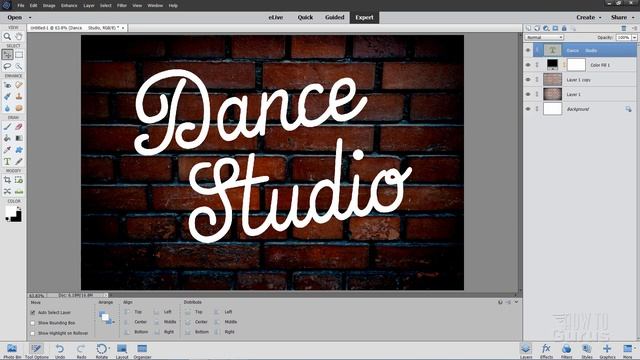Switch to the Quick mode tab
This screenshot has width=640, height=360.
coord(305,18)
